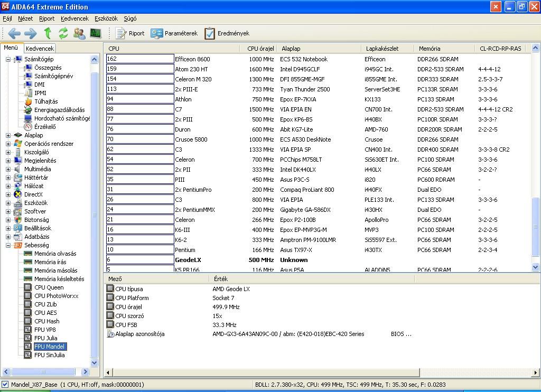This screenshot has height=392, width=541.
Task: Collapse the Számítógép tree node
Action: (x=8, y=59)
